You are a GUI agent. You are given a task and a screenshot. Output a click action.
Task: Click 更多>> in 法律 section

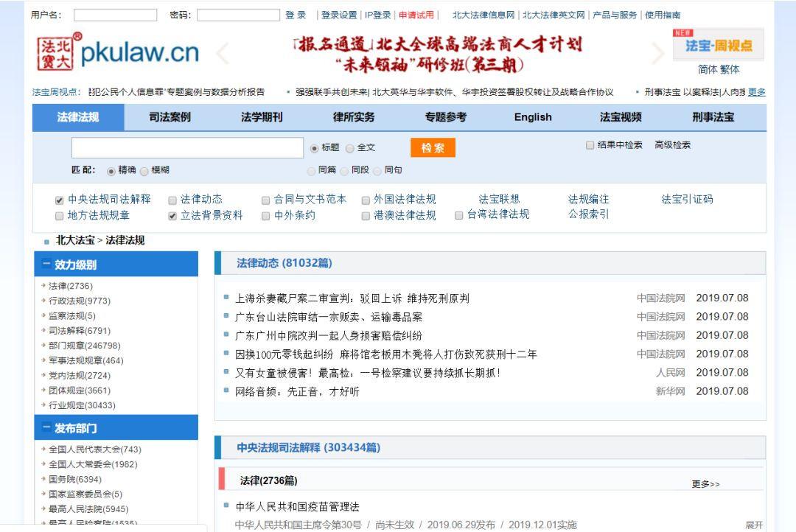pyautogui.click(x=705, y=484)
